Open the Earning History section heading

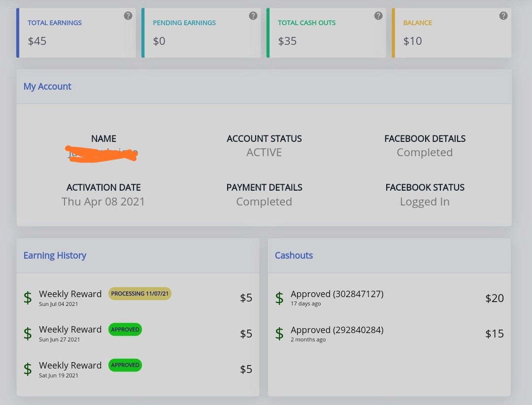(x=55, y=255)
